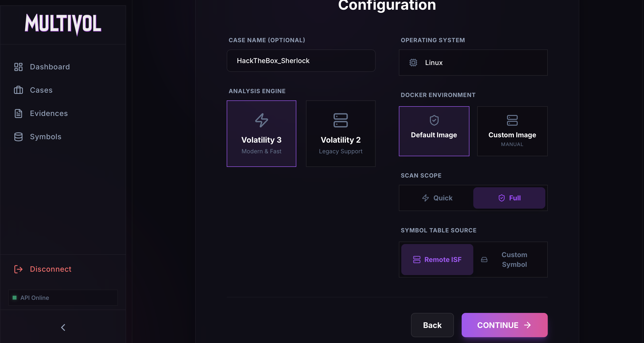Click the Cases briefcase icon
Viewport: 644px width, 343px height.
pos(18,90)
